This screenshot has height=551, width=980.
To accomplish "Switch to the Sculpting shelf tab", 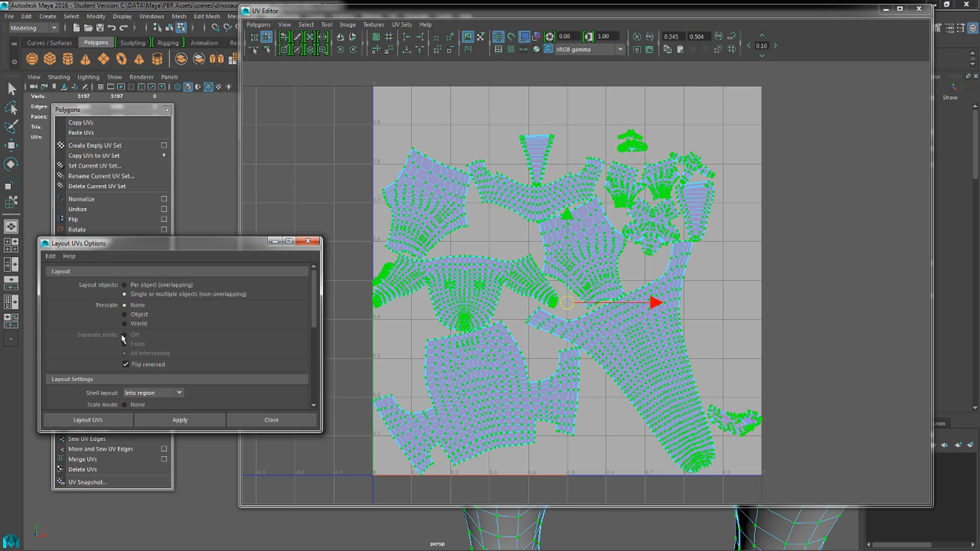I will [133, 42].
